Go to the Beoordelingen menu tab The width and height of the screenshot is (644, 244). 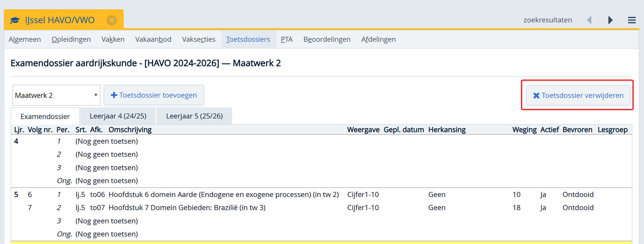327,39
